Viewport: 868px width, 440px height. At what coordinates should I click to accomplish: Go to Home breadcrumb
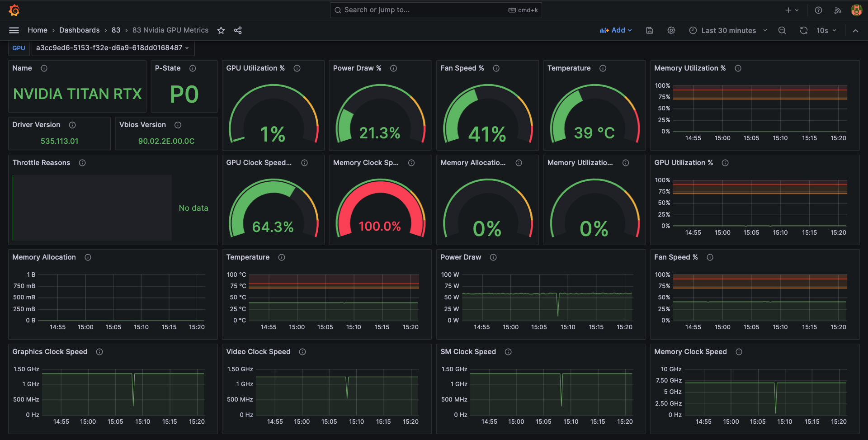(x=38, y=30)
